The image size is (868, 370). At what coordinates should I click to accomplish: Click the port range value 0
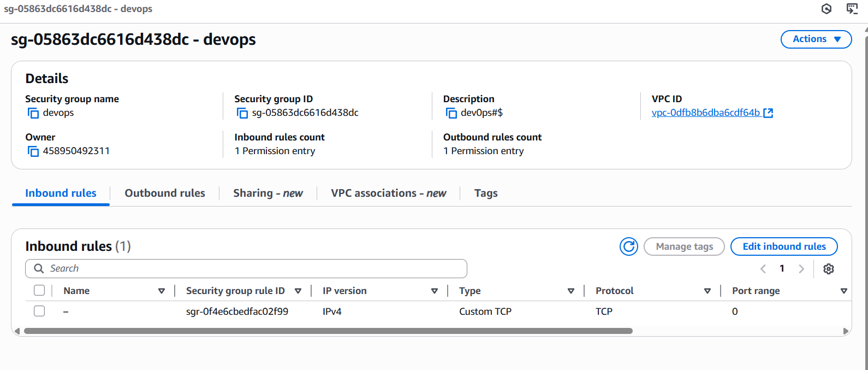click(x=735, y=312)
